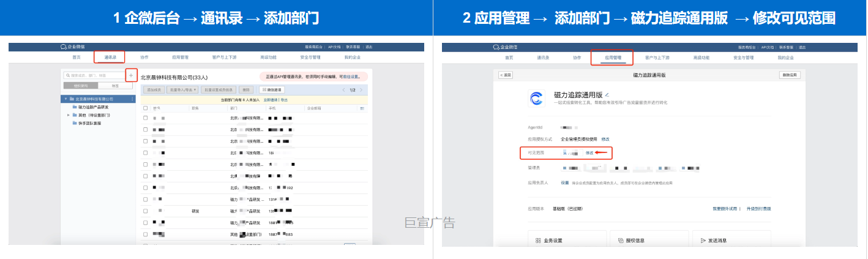Click 修改 next to 应用授权方式
The height and width of the screenshot is (259, 868).
(605, 140)
